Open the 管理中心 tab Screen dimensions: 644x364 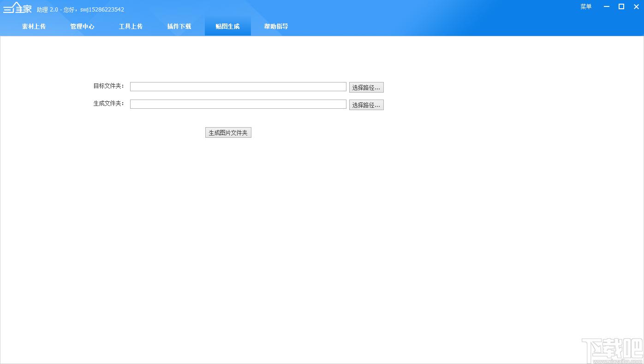[x=82, y=26]
